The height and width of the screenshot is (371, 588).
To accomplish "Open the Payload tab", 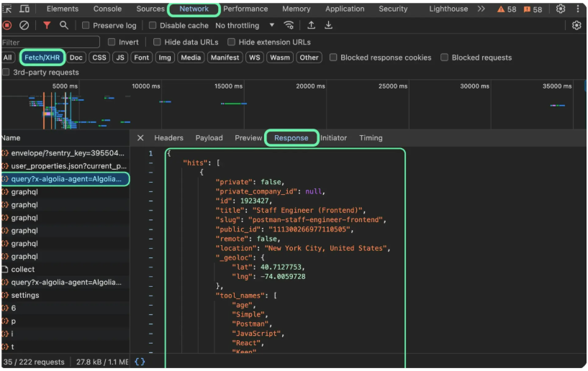I will (209, 138).
